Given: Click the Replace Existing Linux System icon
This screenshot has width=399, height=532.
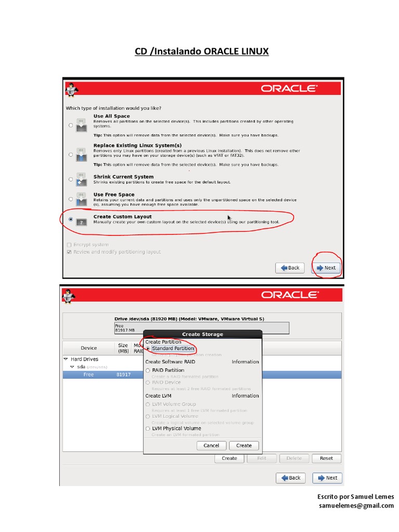Looking at the screenshot, I should tap(82, 155).
